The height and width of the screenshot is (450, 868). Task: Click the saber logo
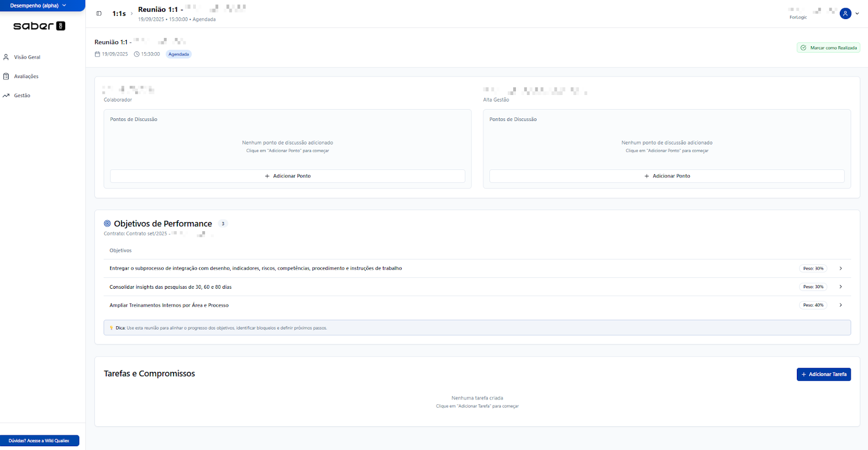click(x=39, y=26)
